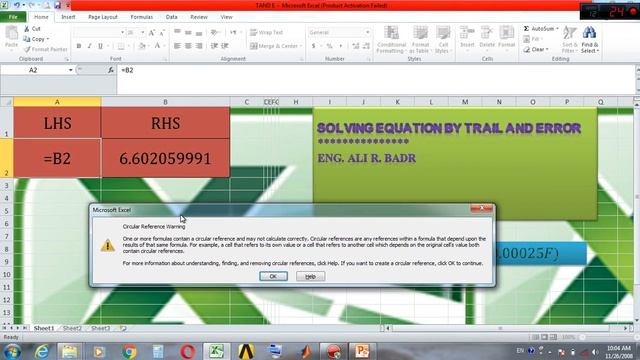Select the Sheet2 tab
Image resolution: width=640 pixels, height=360 pixels.
point(72,328)
